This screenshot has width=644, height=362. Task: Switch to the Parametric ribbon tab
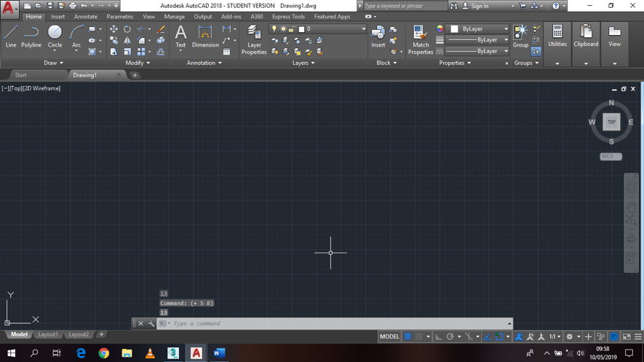[119, 17]
